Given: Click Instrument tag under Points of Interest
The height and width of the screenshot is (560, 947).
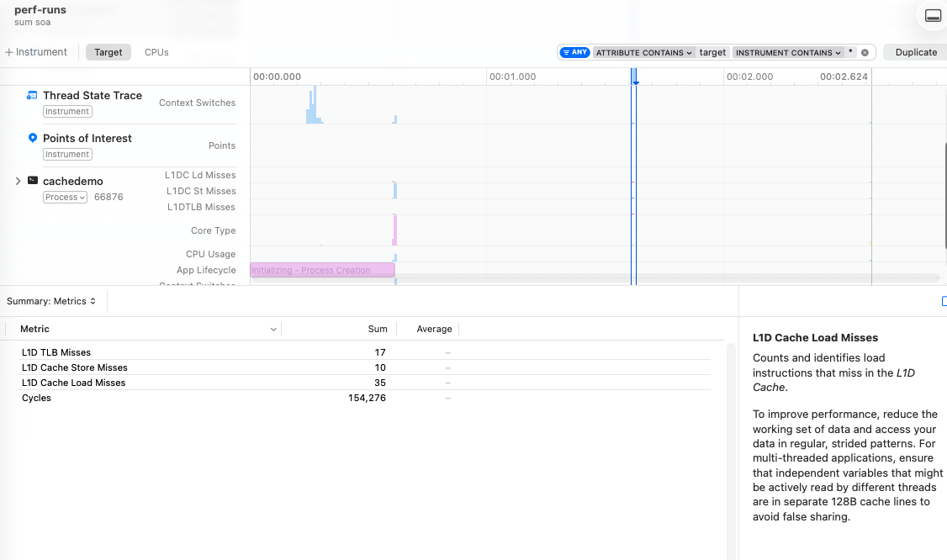Looking at the screenshot, I should click(x=67, y=154).
